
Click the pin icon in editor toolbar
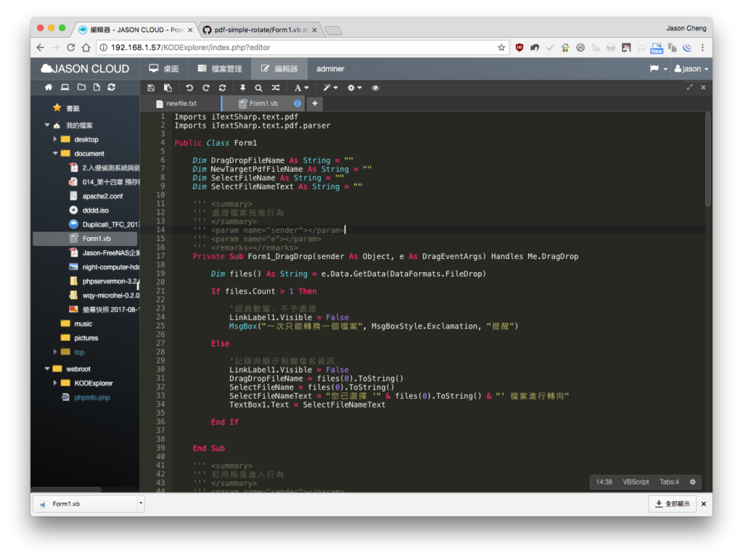[242, 88]
